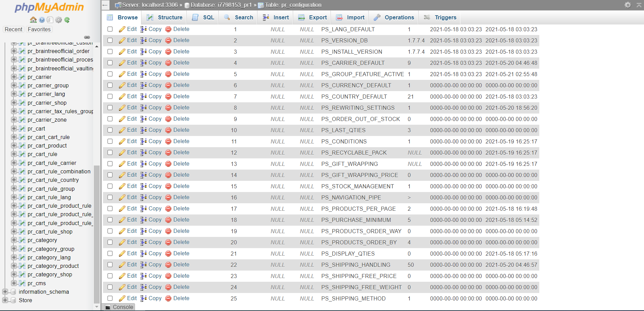Expand the information_schema database node
The height and width of the screenshot is (311, 644).
[x=5, y=292]
